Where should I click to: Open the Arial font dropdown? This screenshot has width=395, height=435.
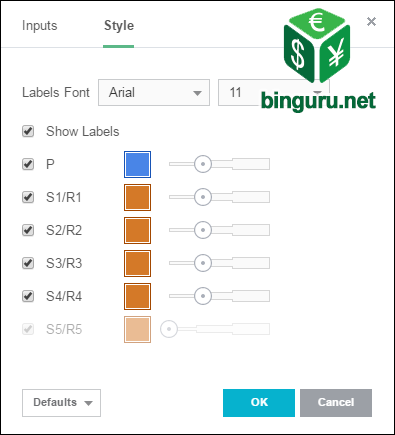coord(154,92)
